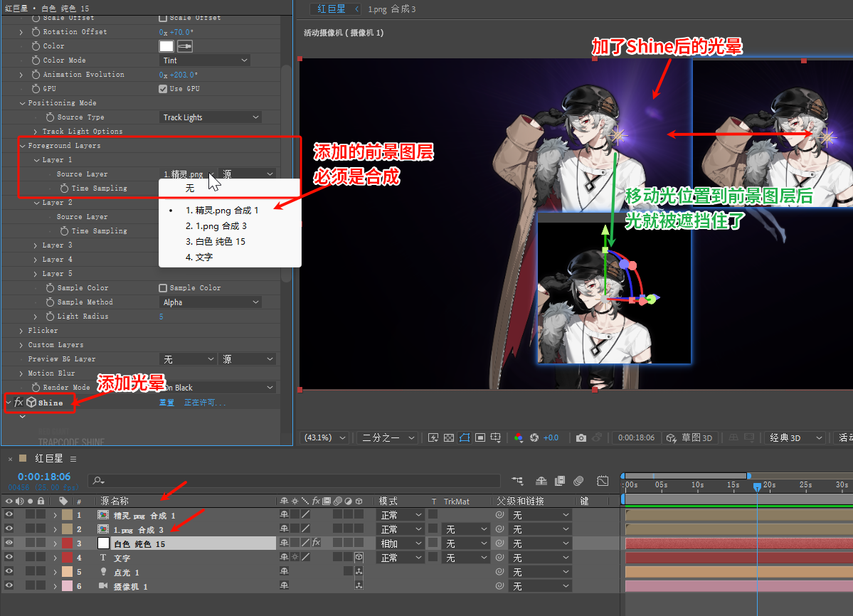The height and width of the screenshot is (616, 853).
Task: Click the Rotation Offset stopwatch icon
Action: coord(36,32)
